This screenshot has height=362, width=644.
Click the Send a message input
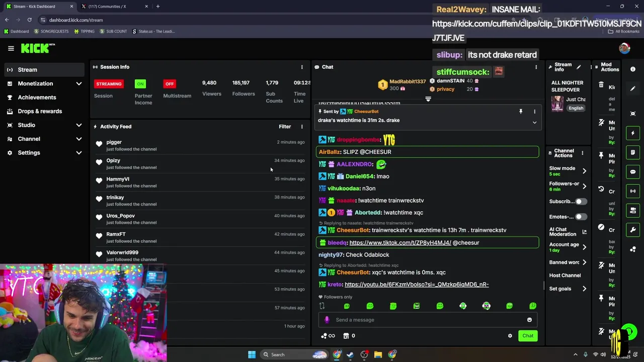click(x=428, y=320)
